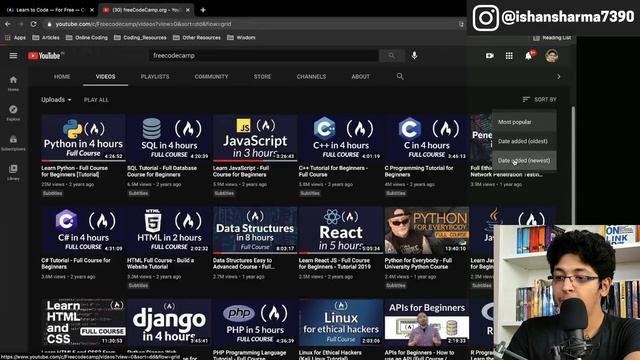Viewport: 640px width, 360px height.
Task: Open PHP in 5 hours thumbnail
Action: point(255,322)
